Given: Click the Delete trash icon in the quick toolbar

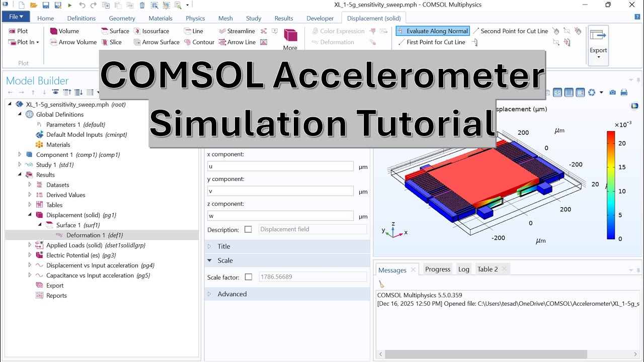Looking at the screenshot, I should tap(142, 5).
